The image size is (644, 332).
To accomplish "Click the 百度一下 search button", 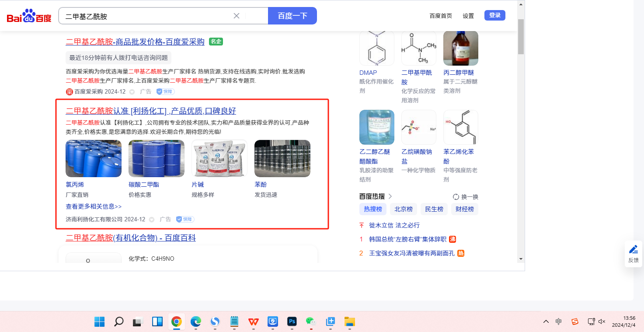I will 292,16.
